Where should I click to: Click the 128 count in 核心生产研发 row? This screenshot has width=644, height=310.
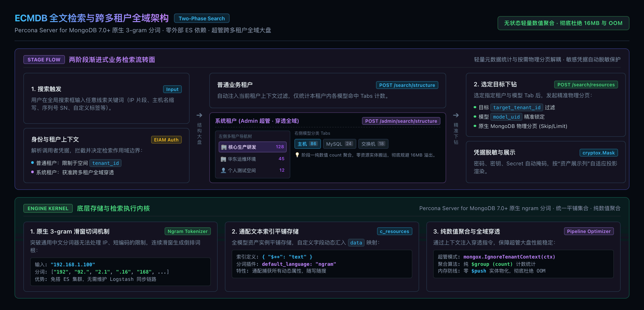tap(280, 147)
